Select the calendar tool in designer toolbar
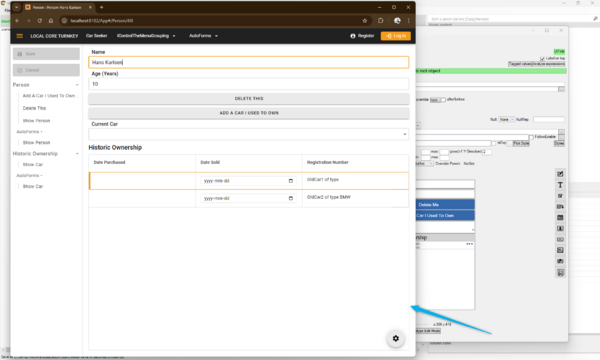The height and width of the screenshot is (360, 600). click(x=560, y=218)
